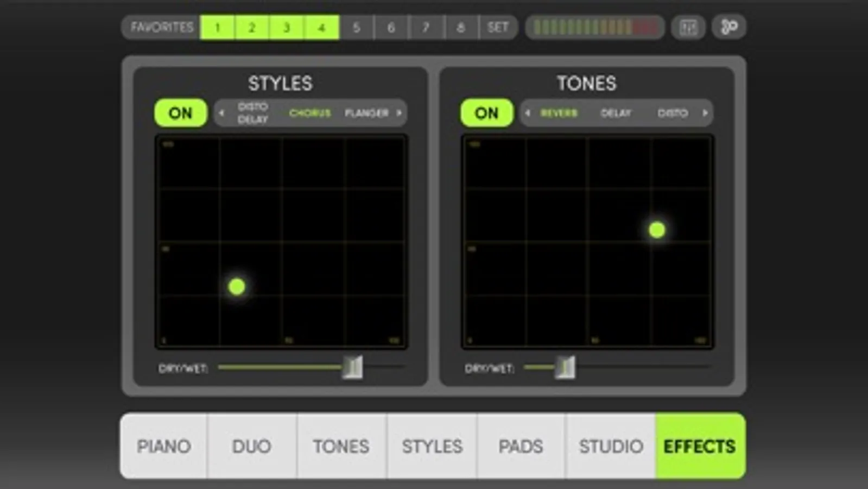Screen dimensions: 868x489
Task: Switch to the DUO tab
Action: pyautogui.click(x=252, y=446)
